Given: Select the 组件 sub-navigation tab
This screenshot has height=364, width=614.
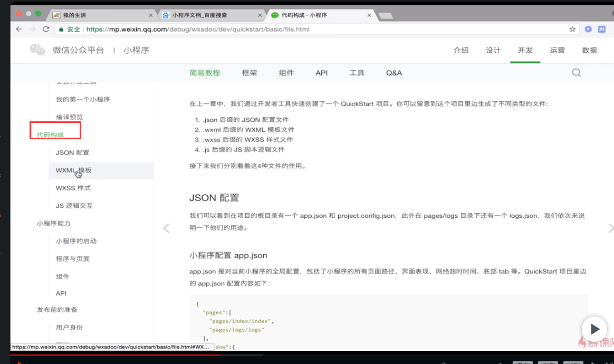Looking at the screenshot, I should point(286,73).
